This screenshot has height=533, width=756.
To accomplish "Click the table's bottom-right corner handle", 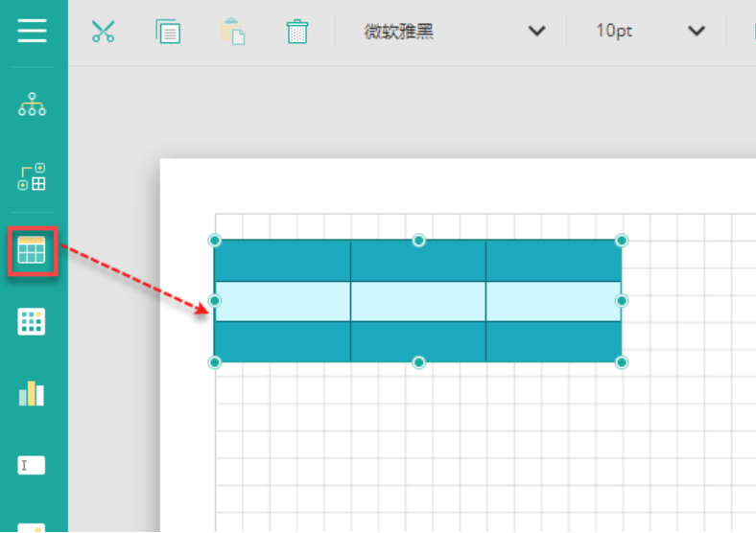I will click(x=622, y=362).
